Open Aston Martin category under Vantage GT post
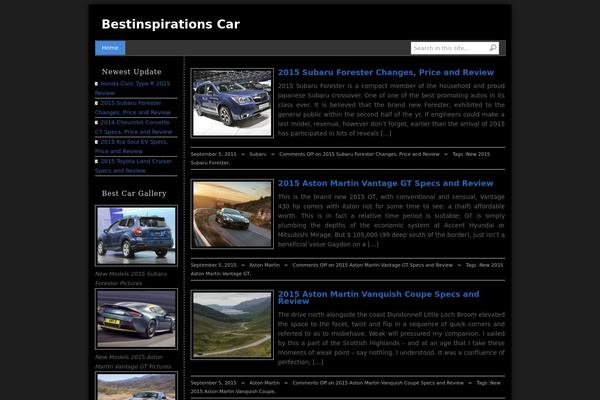Screen dimensions: 600x400 pos(264,265)
